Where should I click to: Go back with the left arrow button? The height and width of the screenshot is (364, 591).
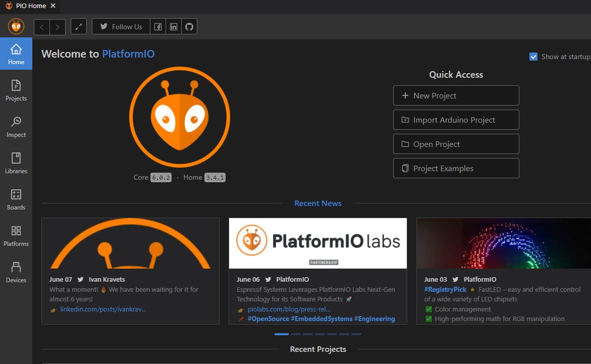click(42, 27)
